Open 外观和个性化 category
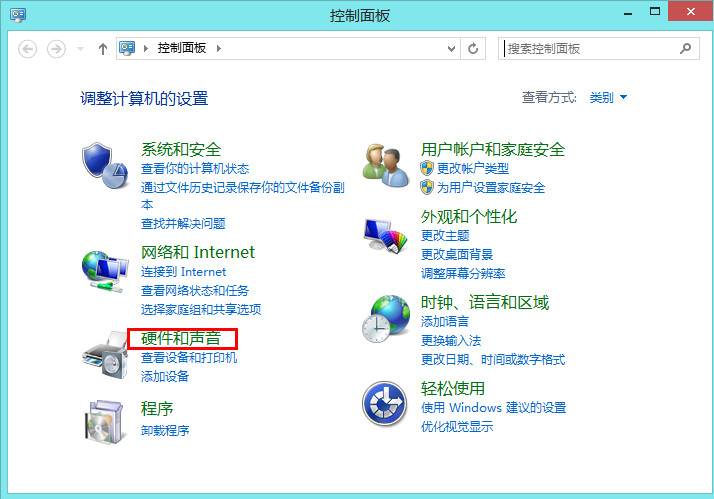This screenshot has height=499, width=714. tap(469, 217)
